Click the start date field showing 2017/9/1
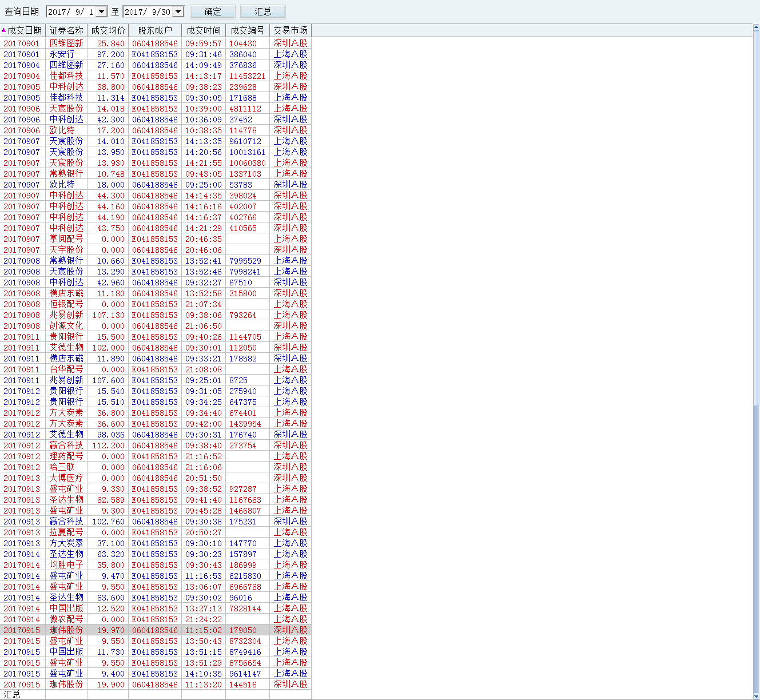This screenshot has height=700, width=760. tap(71, 12)
